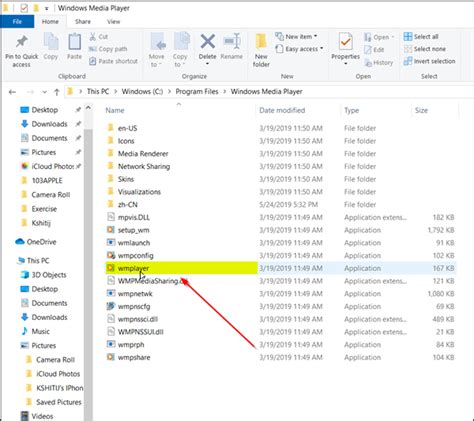Viewport: 474px width, 421px height.
Task: Click the Rename icon
Action: pos(232,42)
